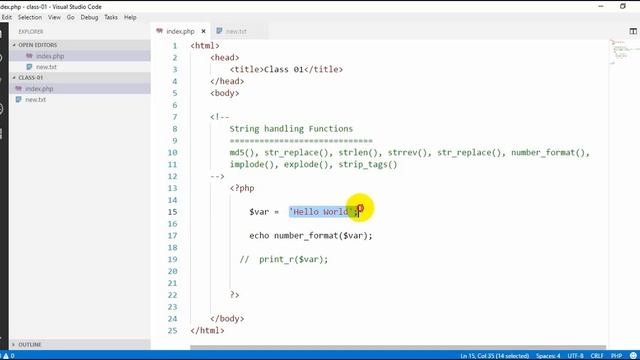Click the closing </body> tag

pos(227,318)
